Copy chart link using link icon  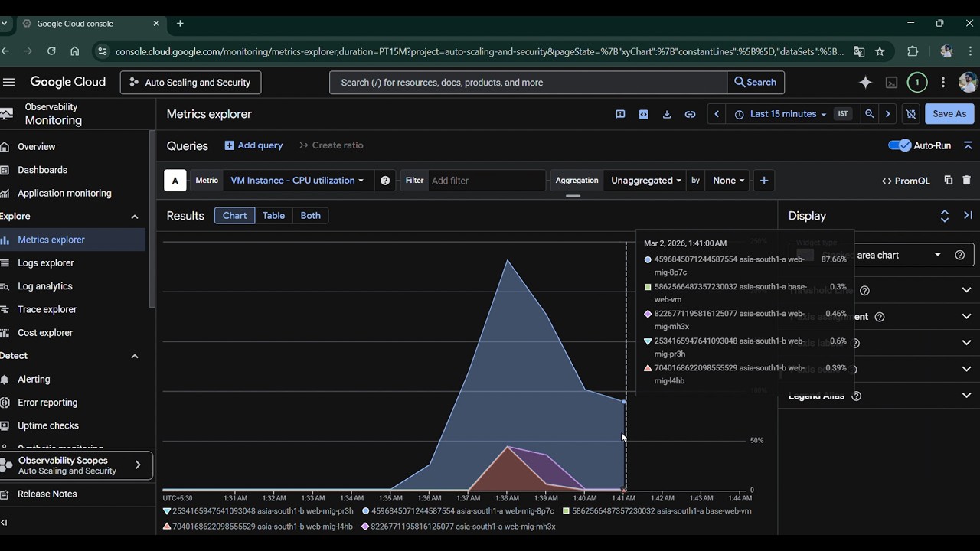[690, 114]
